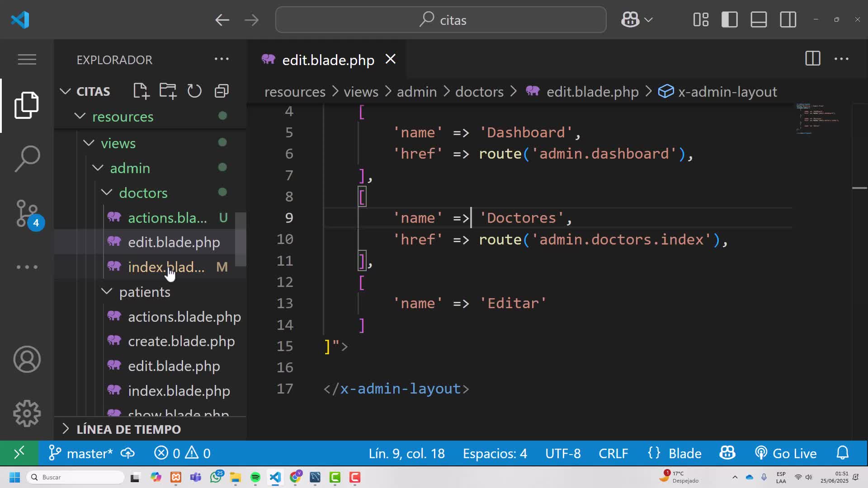Go to line via Lín. 9, col. 18
This screenshot has height=488, width=868.
[406, 453]
